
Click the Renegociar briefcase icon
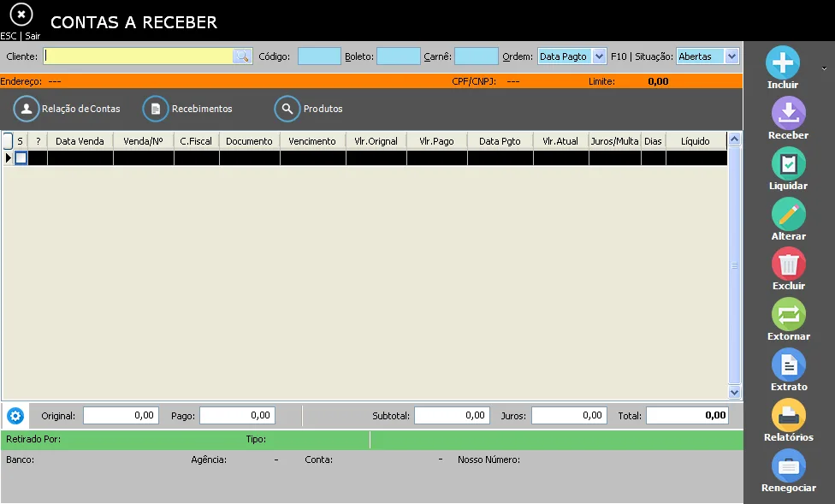(x=788, y=465)
